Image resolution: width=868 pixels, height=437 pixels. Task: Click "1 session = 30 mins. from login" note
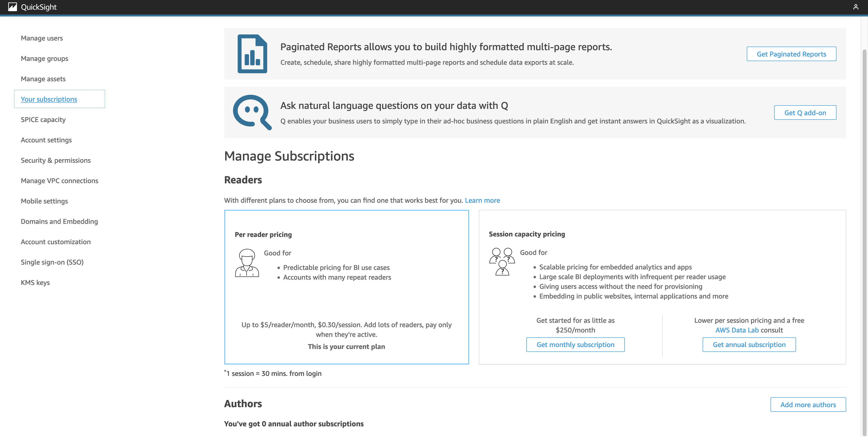click(273, 373)
